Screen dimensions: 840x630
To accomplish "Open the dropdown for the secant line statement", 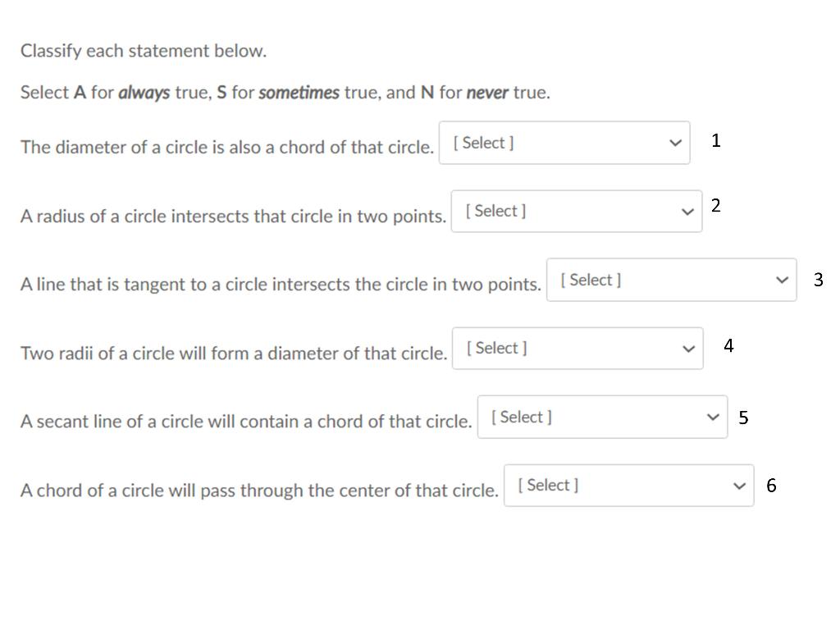I will (601, 418).
